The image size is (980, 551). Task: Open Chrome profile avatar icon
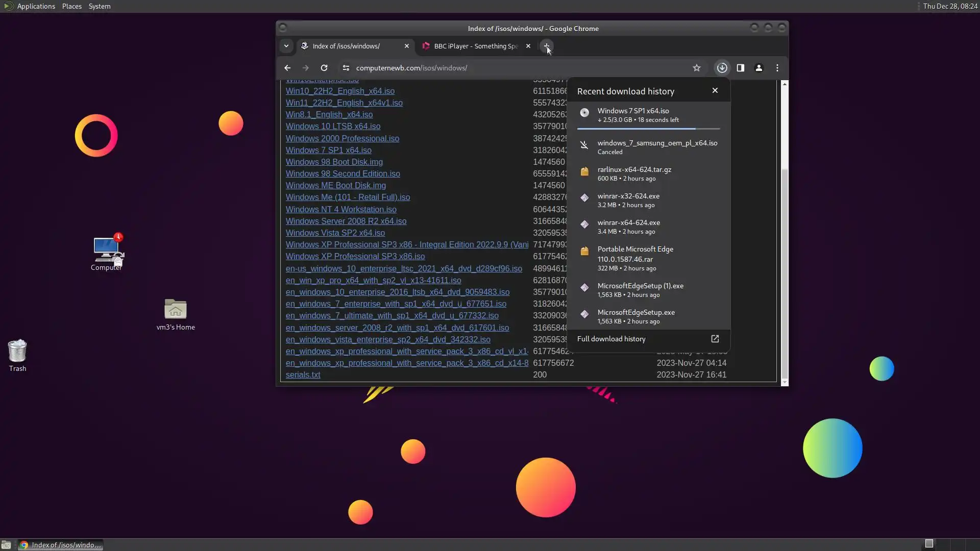pyautogui.click(x=758, y=68)
